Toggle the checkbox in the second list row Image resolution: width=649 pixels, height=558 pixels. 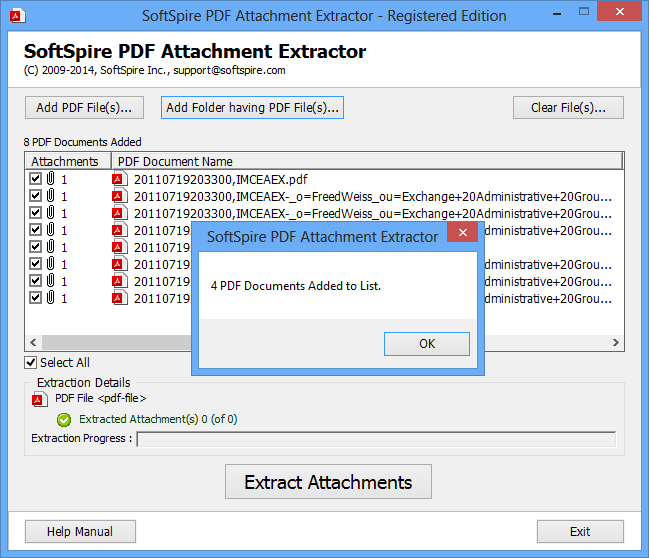(36, 196)
